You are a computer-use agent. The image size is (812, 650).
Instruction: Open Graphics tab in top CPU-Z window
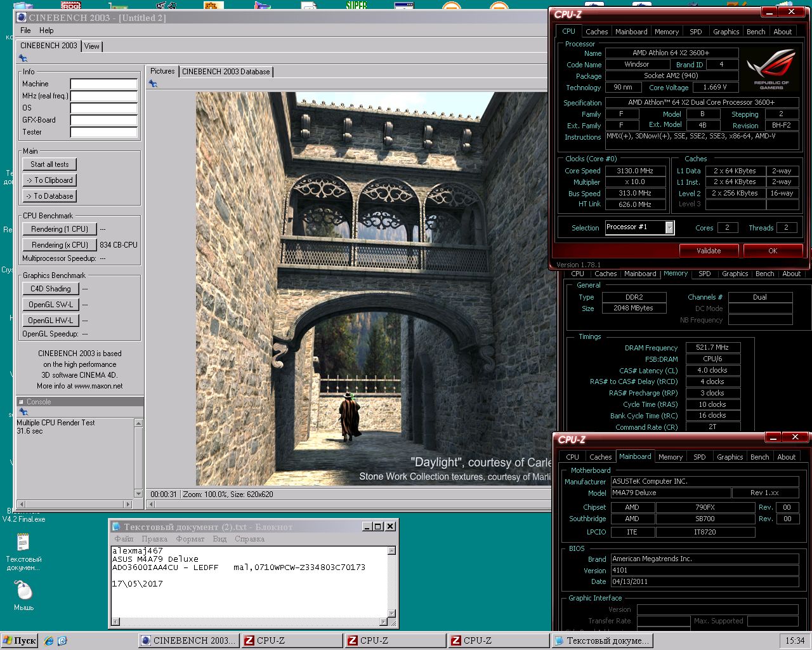tap(726, 32)
